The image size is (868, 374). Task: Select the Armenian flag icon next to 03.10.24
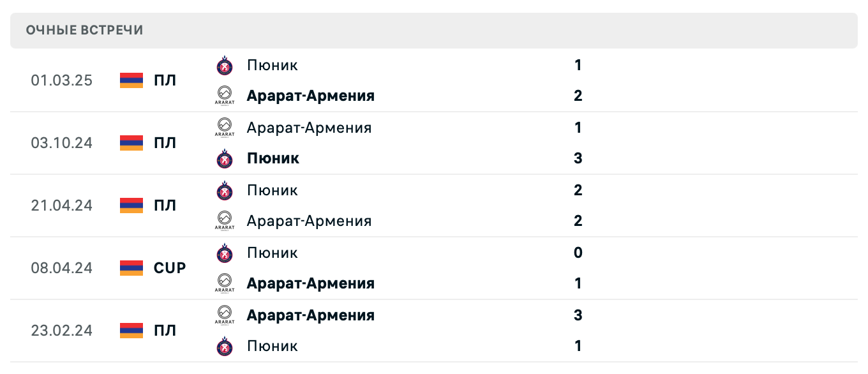(x=130, y=143)
